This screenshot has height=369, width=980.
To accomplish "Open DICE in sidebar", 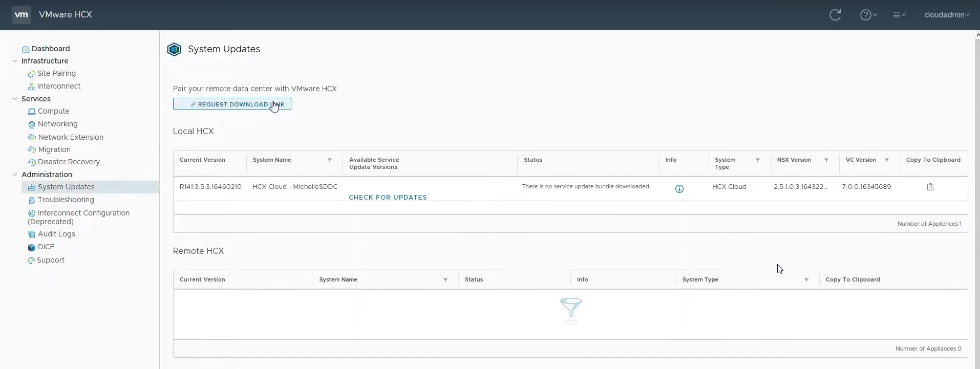I will [46, 247].
